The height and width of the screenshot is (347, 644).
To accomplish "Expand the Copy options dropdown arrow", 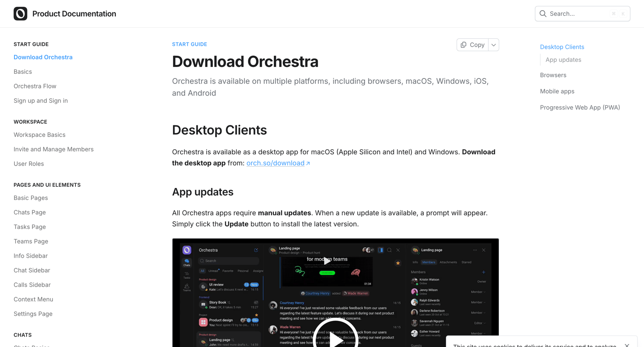I will (x=494, y=45).
